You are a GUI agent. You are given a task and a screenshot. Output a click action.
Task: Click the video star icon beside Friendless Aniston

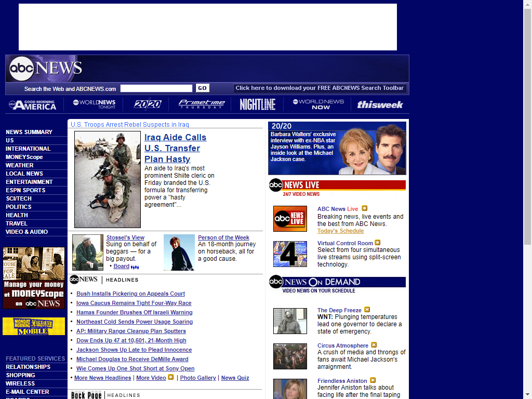[373, 380]
